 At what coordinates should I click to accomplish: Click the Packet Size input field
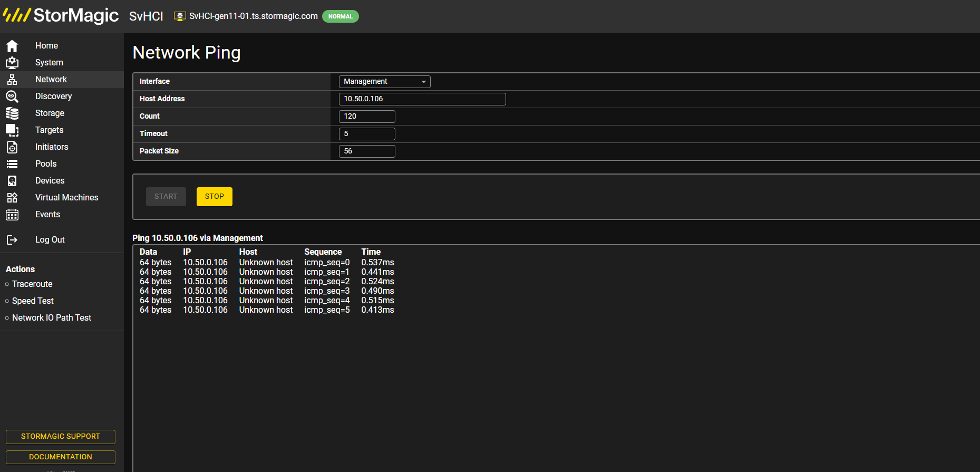367,151
